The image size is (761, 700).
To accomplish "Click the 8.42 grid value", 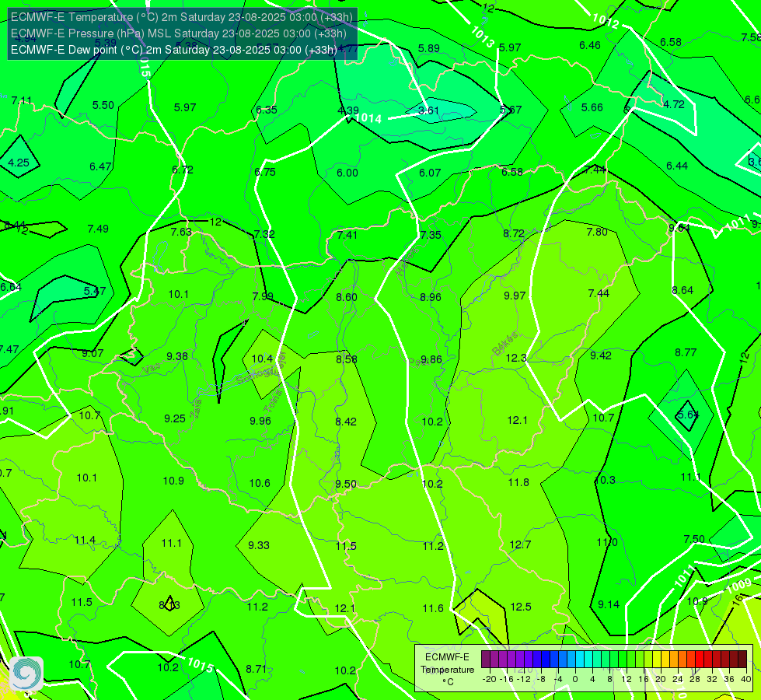I will [x=346, y=422].
